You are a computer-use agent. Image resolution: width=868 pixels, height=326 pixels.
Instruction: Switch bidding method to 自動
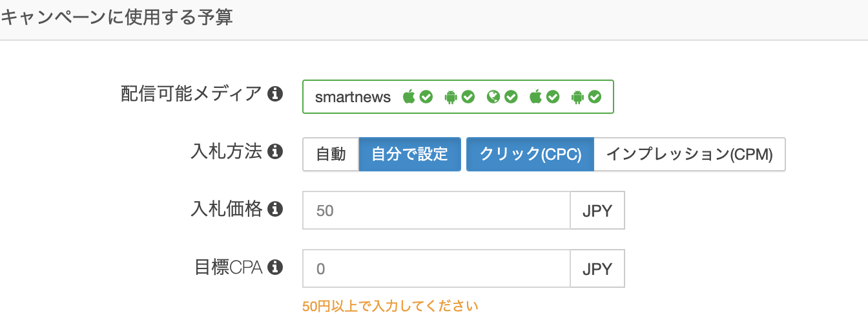click(331, 155)
